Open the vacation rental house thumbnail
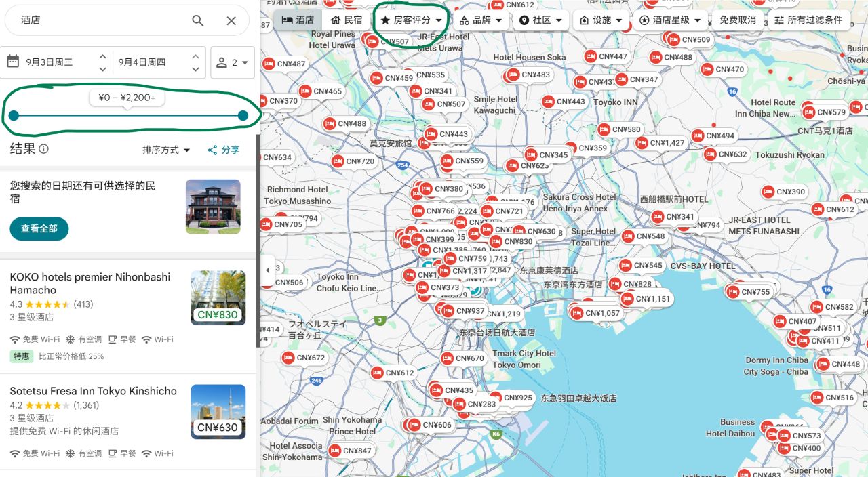Screen dimensions: 868x477 213,207
